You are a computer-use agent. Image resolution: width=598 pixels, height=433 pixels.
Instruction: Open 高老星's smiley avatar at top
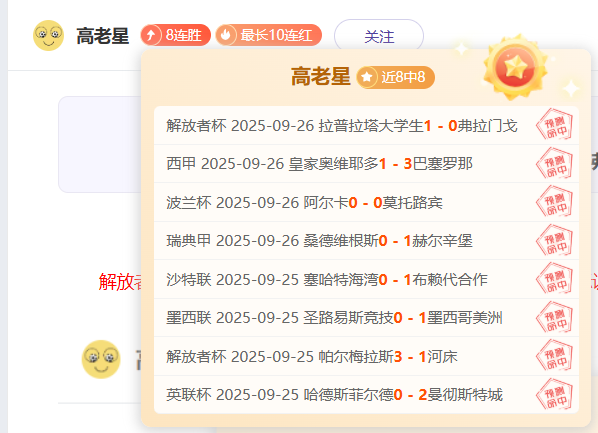[x=48, y=35]
